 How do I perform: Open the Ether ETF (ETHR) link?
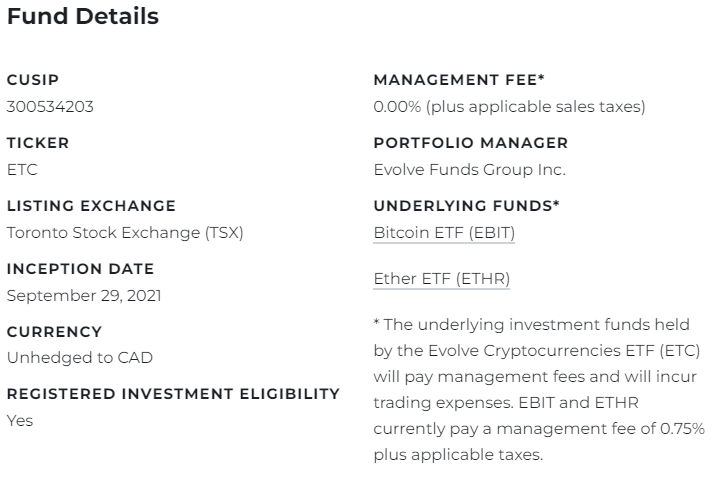[441, 279]
